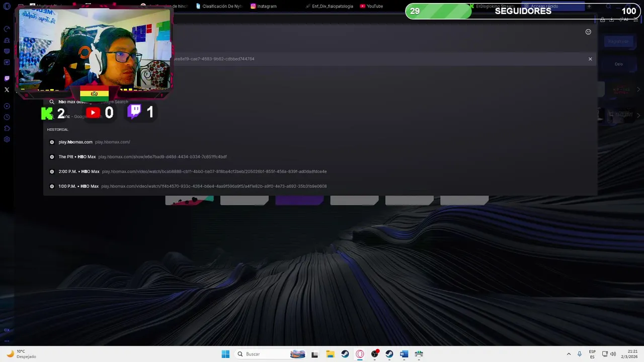644x362 pixels.
Task: Click the purple speed dial tile
Action: pos(299,201)
